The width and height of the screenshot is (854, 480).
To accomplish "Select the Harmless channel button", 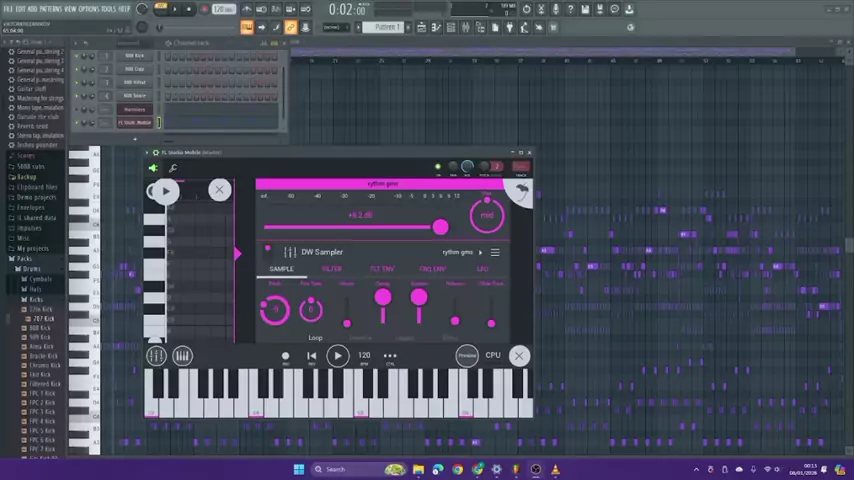I will click(x=134, y=109).
